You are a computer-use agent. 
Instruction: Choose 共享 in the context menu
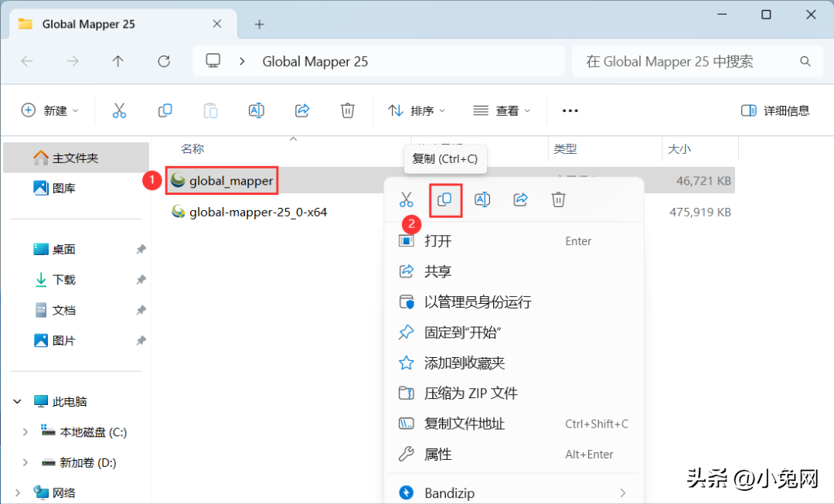pyautogui.click(x=514, y=271)
